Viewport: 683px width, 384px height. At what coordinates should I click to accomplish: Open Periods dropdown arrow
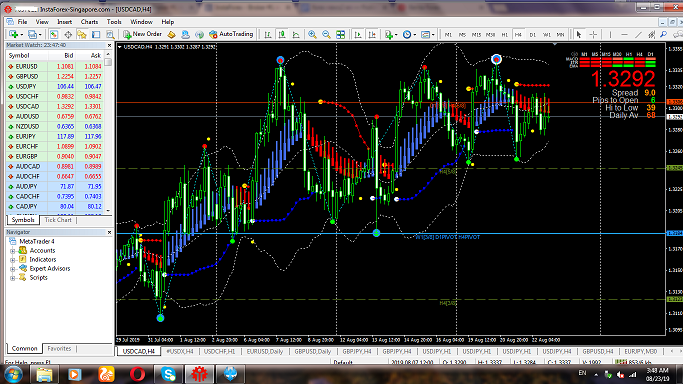[x=415, y=34]
